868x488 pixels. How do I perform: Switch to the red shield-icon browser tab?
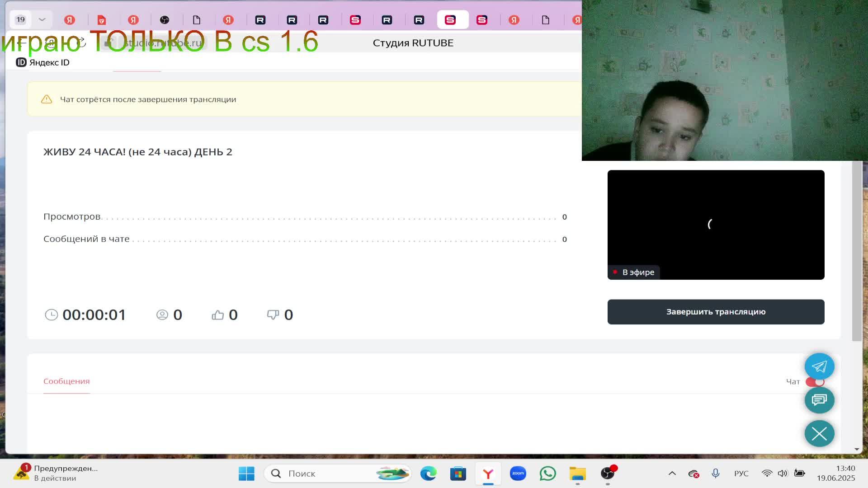click(101, 20)
